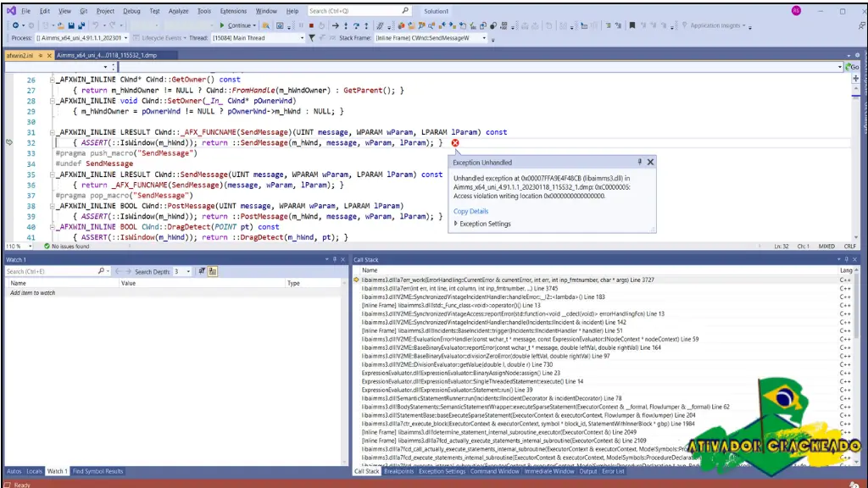868x488 pixels.
Task: Click the No issues found status indicator
Action: [66, 247]
